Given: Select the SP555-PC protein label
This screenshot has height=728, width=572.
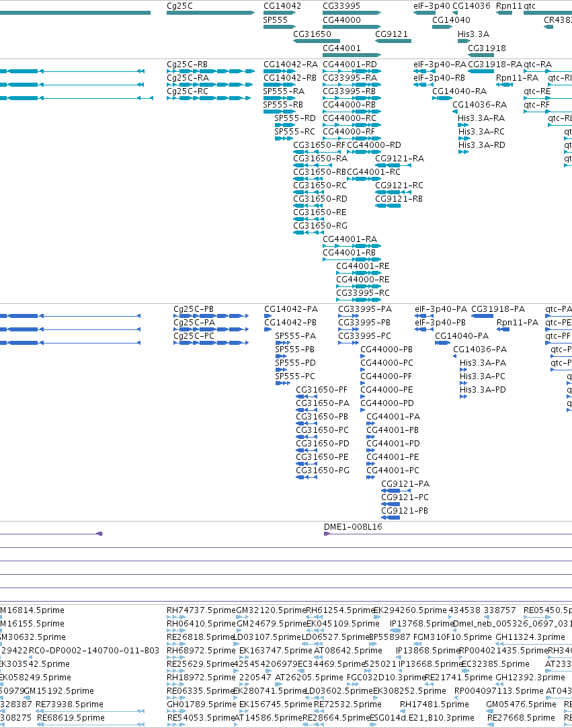Looking at the screenshot, I should (295, 376).
